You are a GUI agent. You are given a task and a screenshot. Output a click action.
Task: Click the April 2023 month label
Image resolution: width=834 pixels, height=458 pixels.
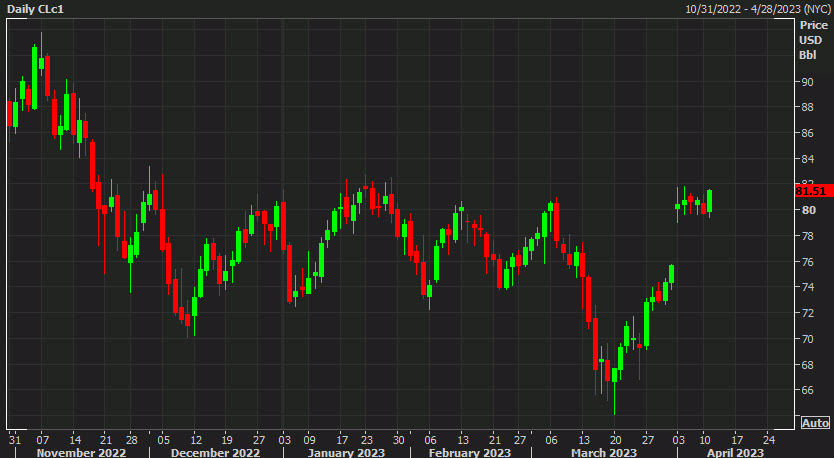(x=736, y=453)
